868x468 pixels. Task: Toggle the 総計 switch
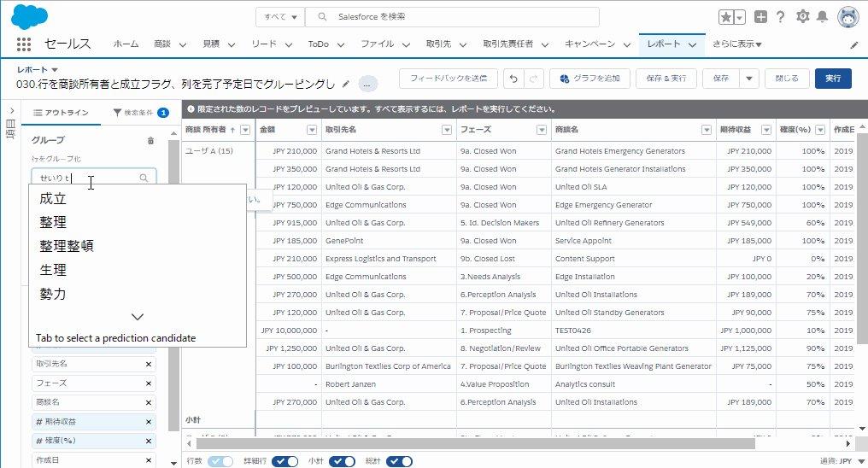click(399, 461)
